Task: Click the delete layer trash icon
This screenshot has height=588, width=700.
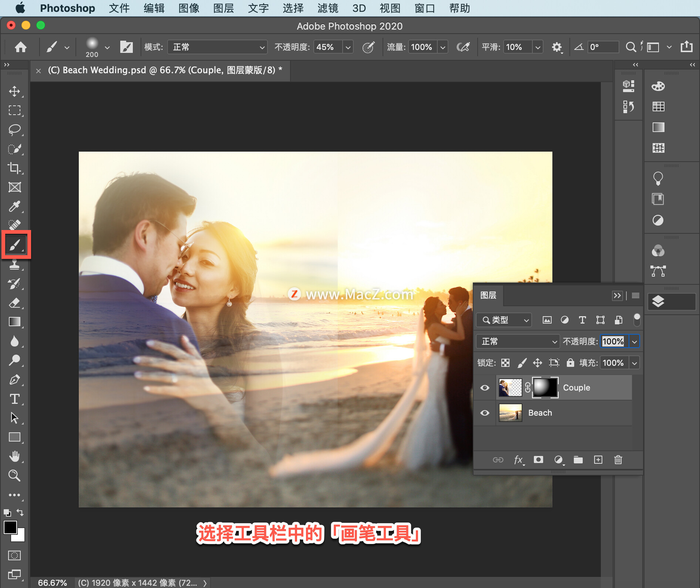Action: click(x=618, y=460)
